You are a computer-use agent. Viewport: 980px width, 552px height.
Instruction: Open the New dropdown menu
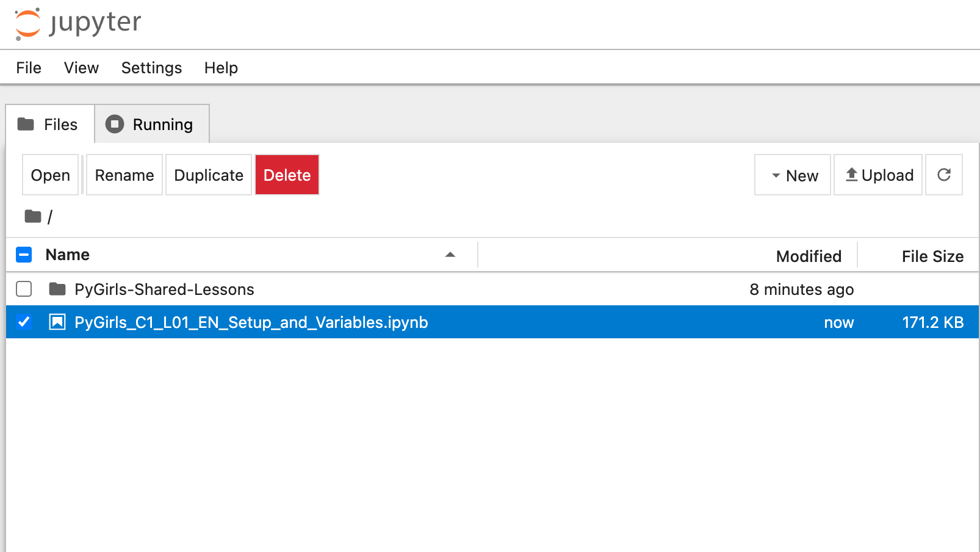click(x=793, y=175)
